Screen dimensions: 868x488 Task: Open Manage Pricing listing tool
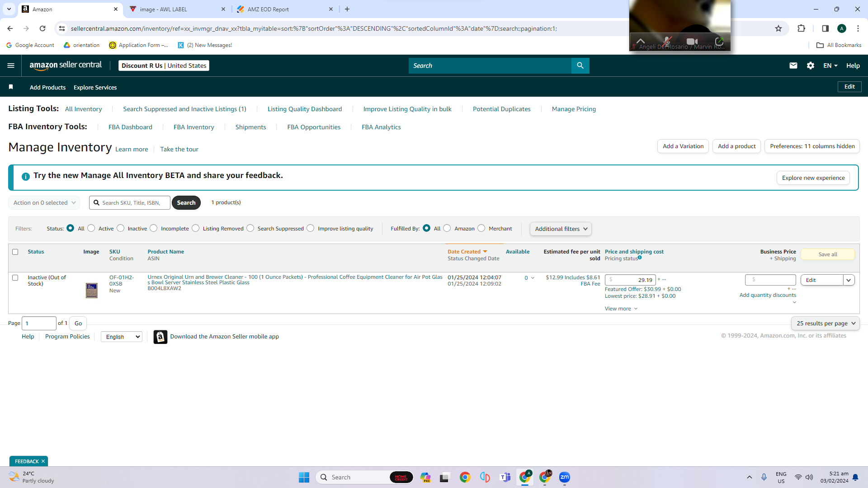574,109
